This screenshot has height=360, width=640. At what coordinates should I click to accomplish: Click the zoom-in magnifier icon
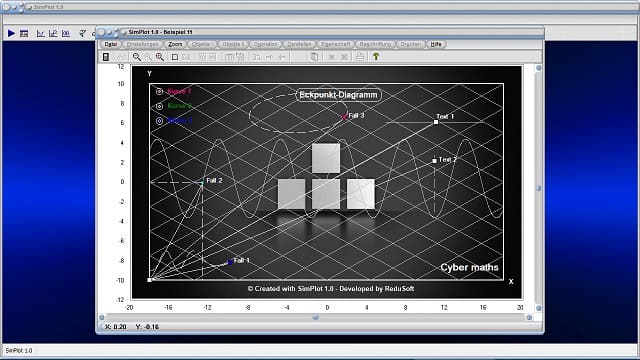coord(137,57)
